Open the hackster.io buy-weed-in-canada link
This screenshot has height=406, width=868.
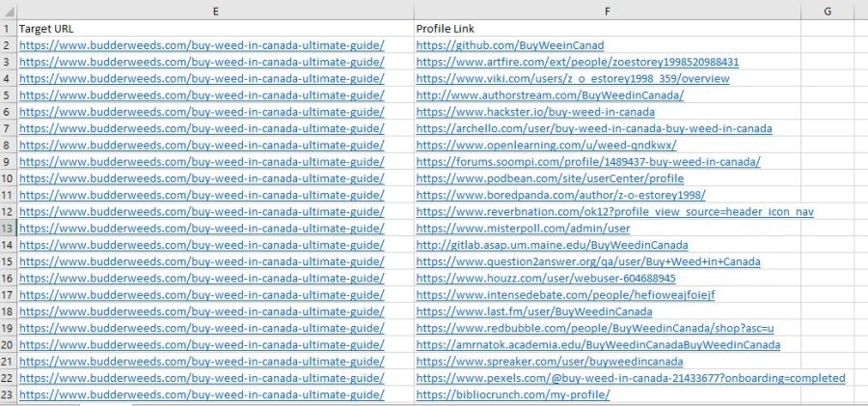[535, 112]
